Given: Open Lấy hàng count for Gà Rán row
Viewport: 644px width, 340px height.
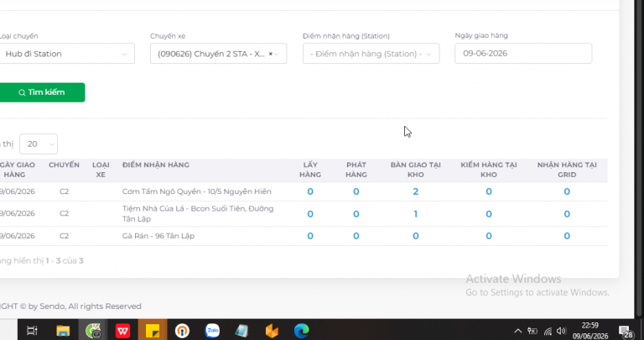Looking at the screenshot, I should tap(310, 236).
